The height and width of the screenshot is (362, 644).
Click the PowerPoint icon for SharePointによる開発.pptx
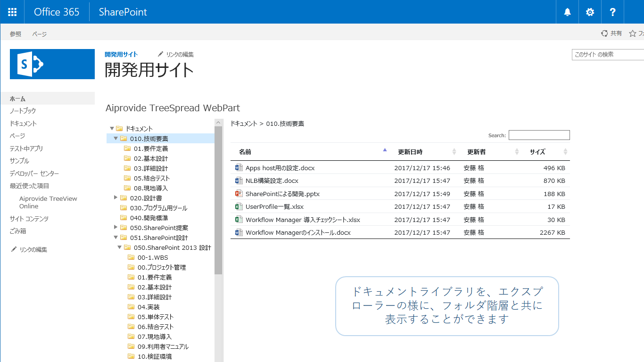239,194
